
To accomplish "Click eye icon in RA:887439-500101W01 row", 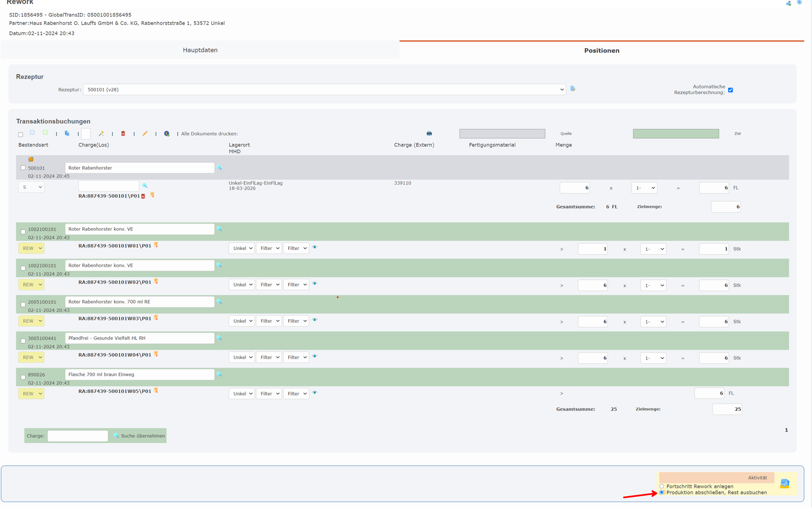I will click(x=315, y=248).
